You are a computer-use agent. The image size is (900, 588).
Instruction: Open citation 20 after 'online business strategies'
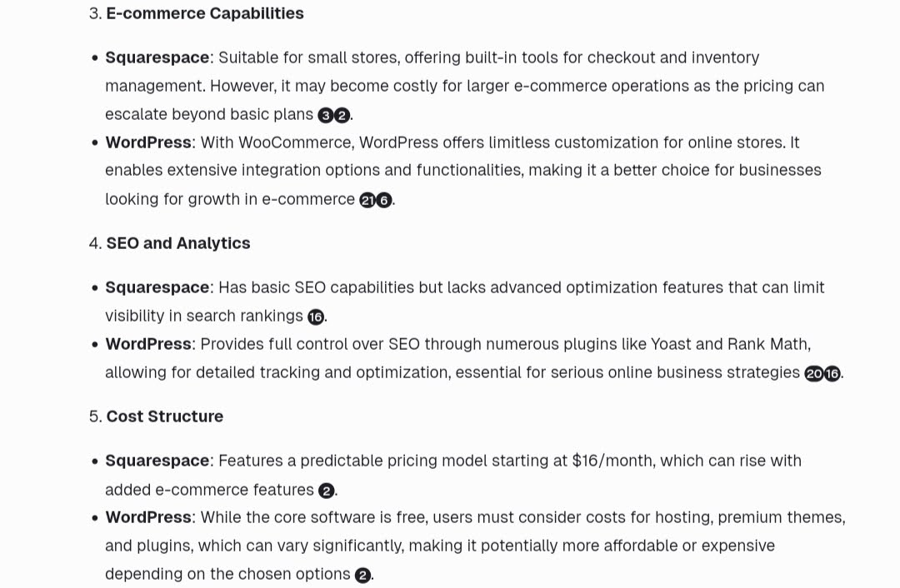(x=814, y=374)
